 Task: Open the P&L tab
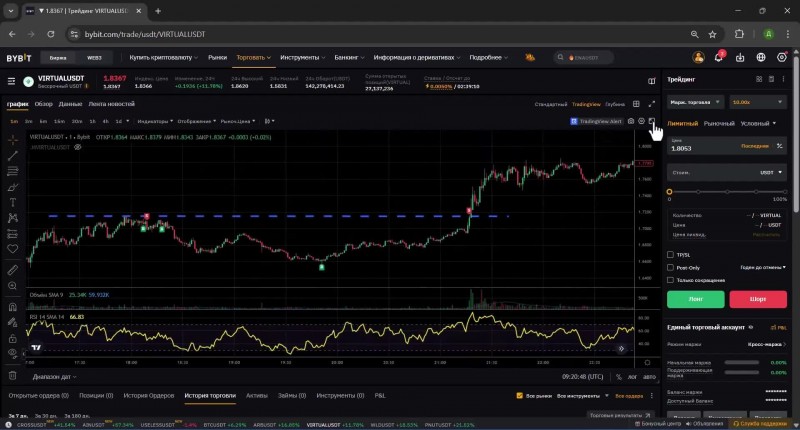380,395
